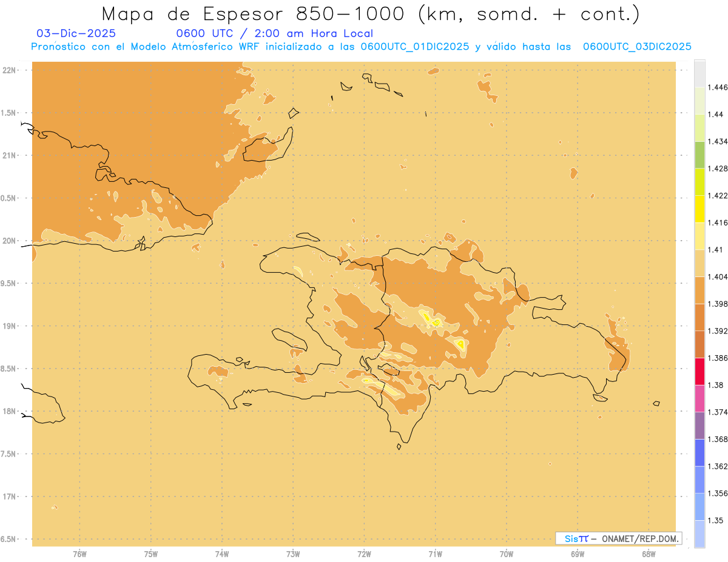Image resolution: width=728 pixels, height=562 pixels.
Task: Click the longitude label '74W'
Action: pos(222,554)
